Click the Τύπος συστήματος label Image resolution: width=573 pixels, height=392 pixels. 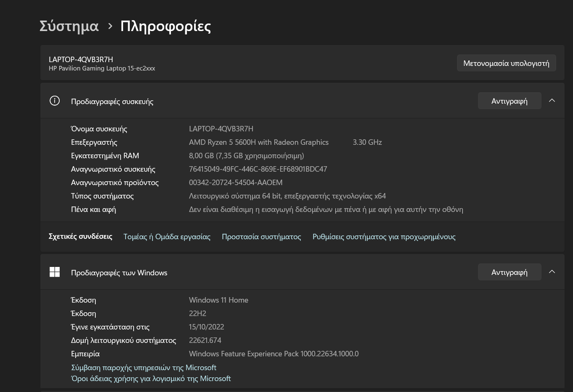[102, 196]
